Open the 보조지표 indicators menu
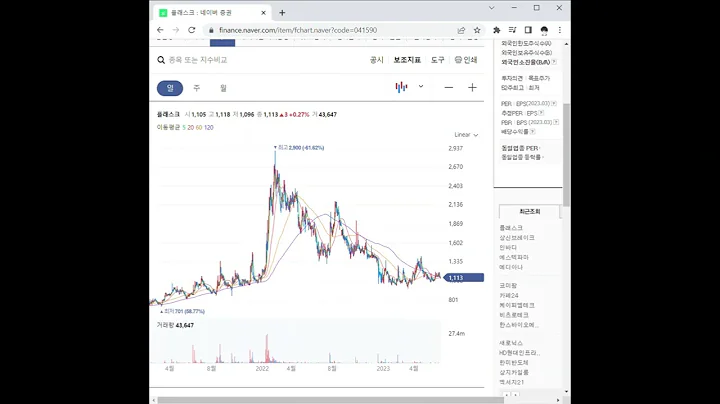 407,60
